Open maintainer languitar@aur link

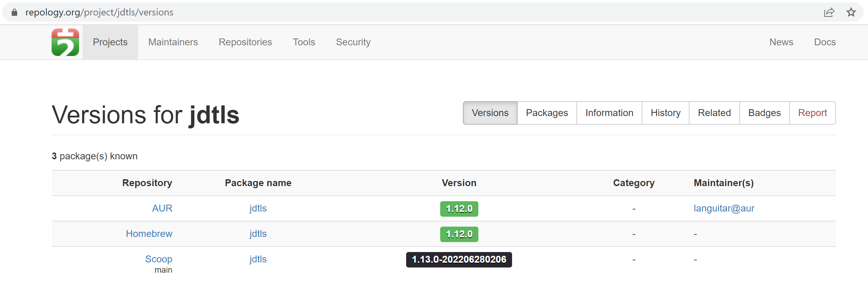724,208
